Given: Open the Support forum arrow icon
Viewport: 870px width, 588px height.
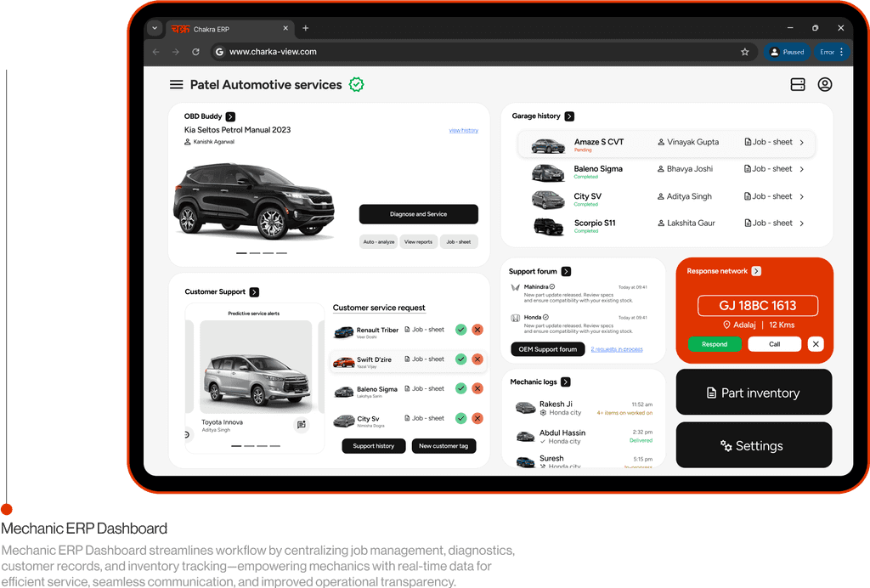Looking at the screenshot, I should click(566, 271).
